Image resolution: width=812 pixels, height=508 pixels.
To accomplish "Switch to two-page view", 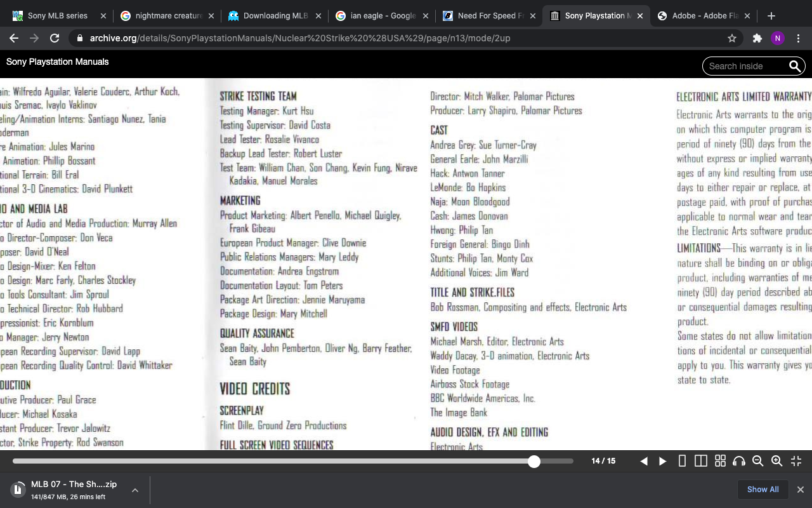I will (x=701, y=461).
